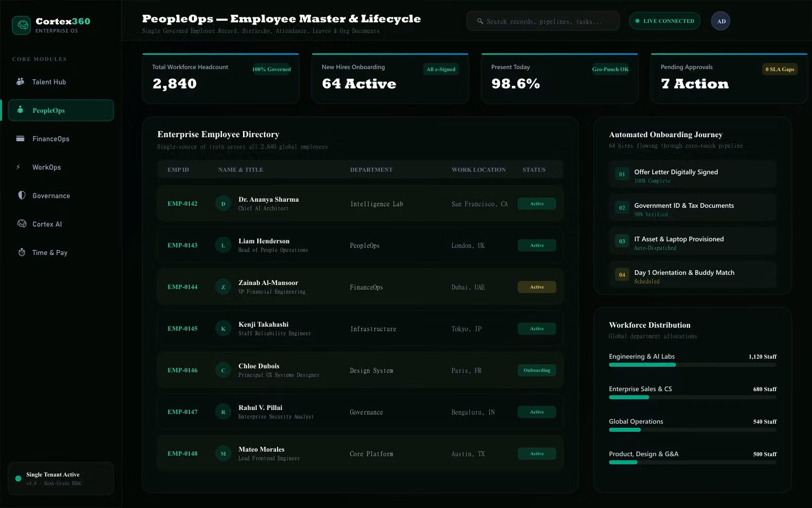Click the Engineering & AI Labs progress bar
This screenshot has height=508, width=812.
click(693, 365)
